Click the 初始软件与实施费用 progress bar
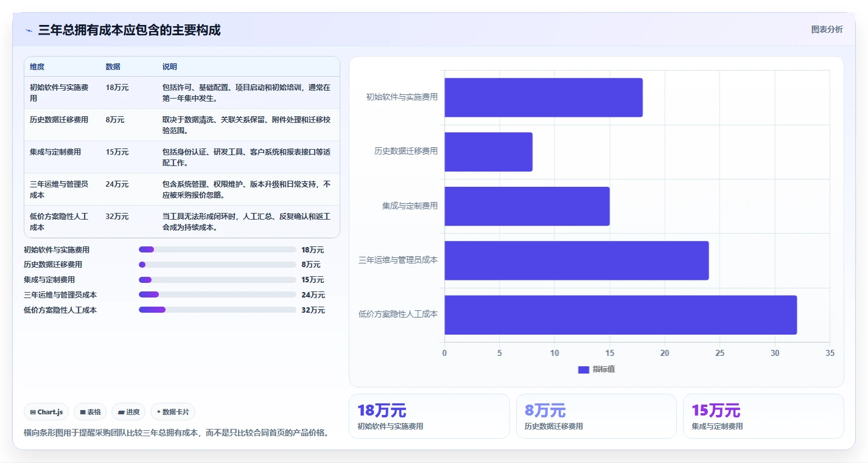Screen dimensions: 868x463 pyautogui.click(x=217, y=249)
